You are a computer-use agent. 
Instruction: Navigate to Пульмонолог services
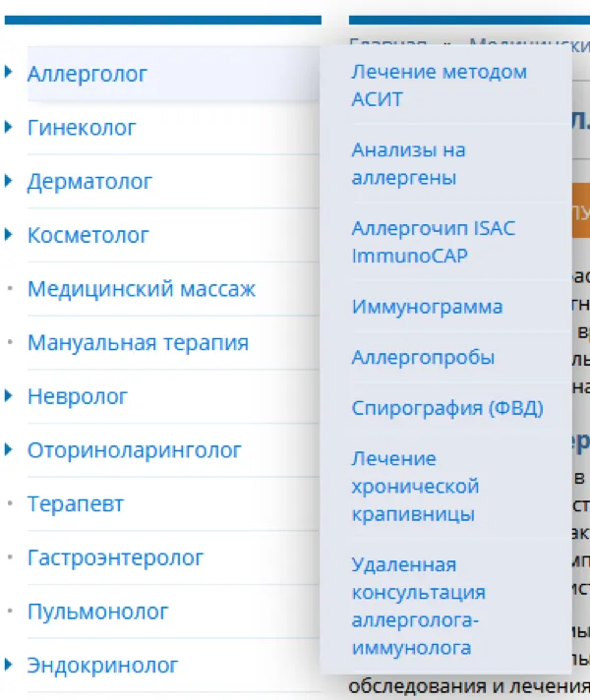97,612
